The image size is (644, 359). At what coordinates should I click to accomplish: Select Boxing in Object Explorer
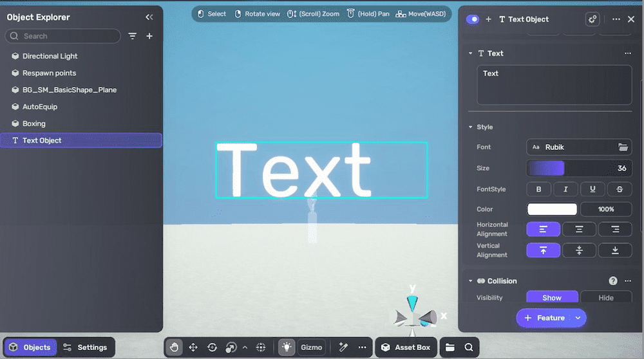[34, 124]
